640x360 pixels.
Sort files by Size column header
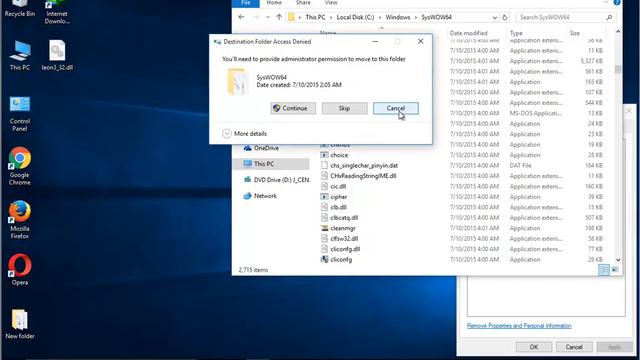(575, 33)
